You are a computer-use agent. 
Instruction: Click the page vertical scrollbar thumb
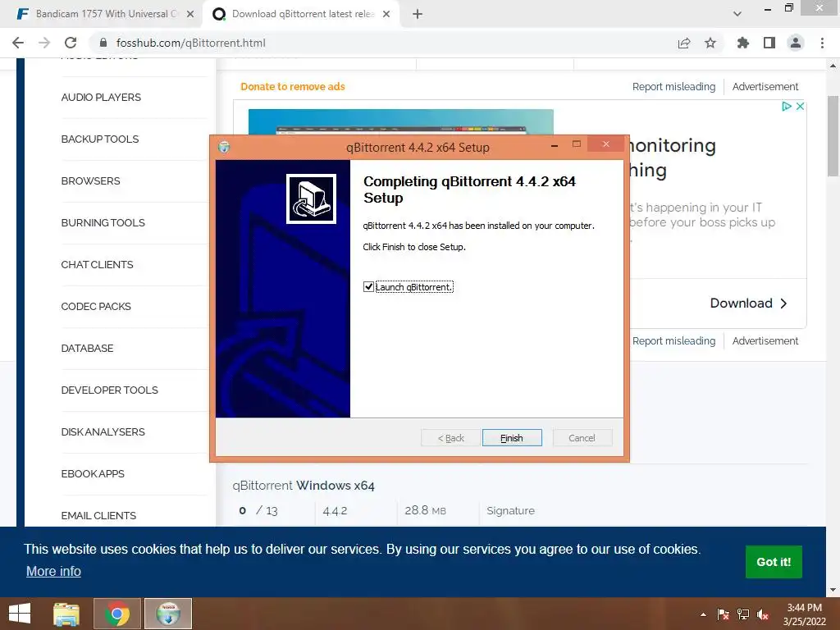(x=833, y=136)
